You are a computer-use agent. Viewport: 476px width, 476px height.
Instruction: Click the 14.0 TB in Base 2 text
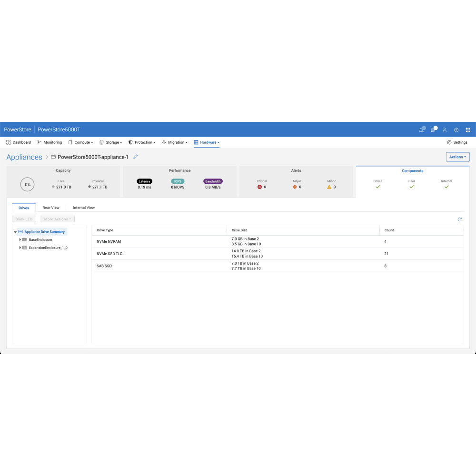coord(246,251)
